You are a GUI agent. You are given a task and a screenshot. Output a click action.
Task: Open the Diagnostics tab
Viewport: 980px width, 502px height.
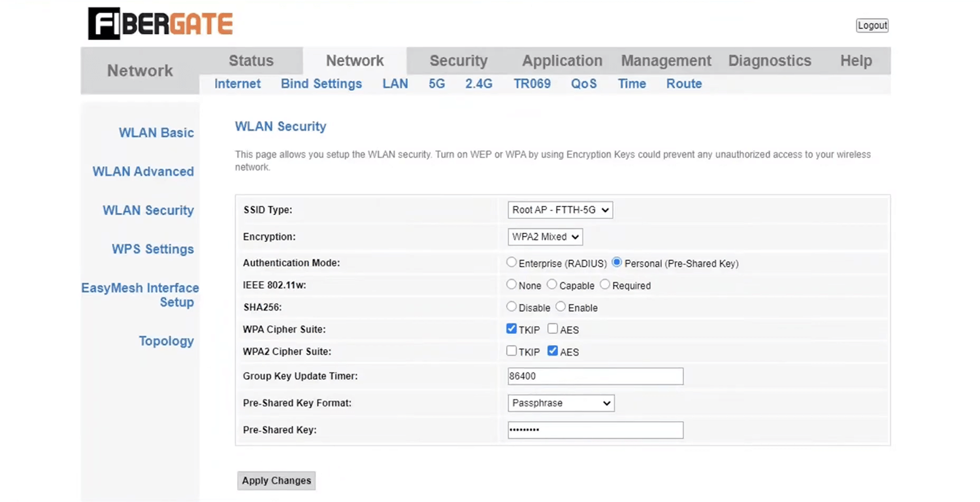[x=769, y=61]
